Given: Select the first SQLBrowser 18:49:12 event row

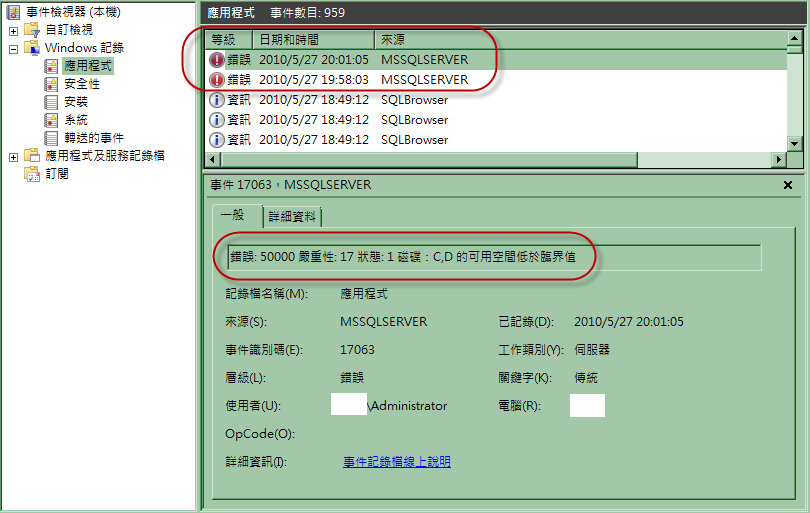Looking at the screenshot, I should pyautogui.click(x=496, y=100).
